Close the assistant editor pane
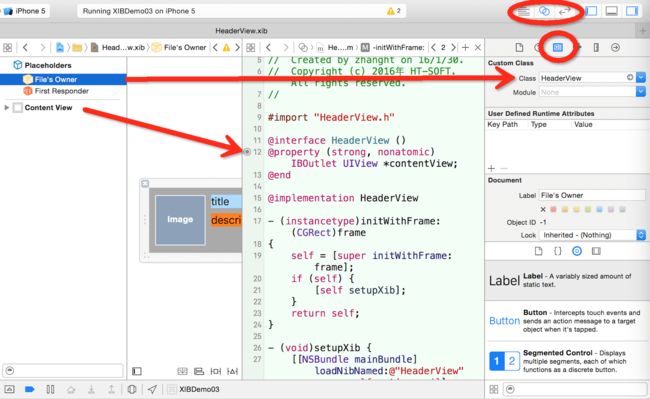This screenshot has width=650, height=399. 478,48
